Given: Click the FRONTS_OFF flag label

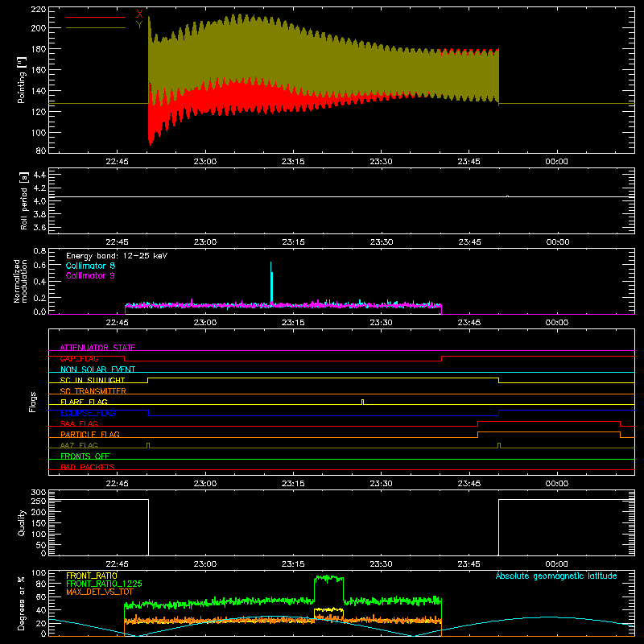Looking at the screenshot, I should (x=85, y=456).
